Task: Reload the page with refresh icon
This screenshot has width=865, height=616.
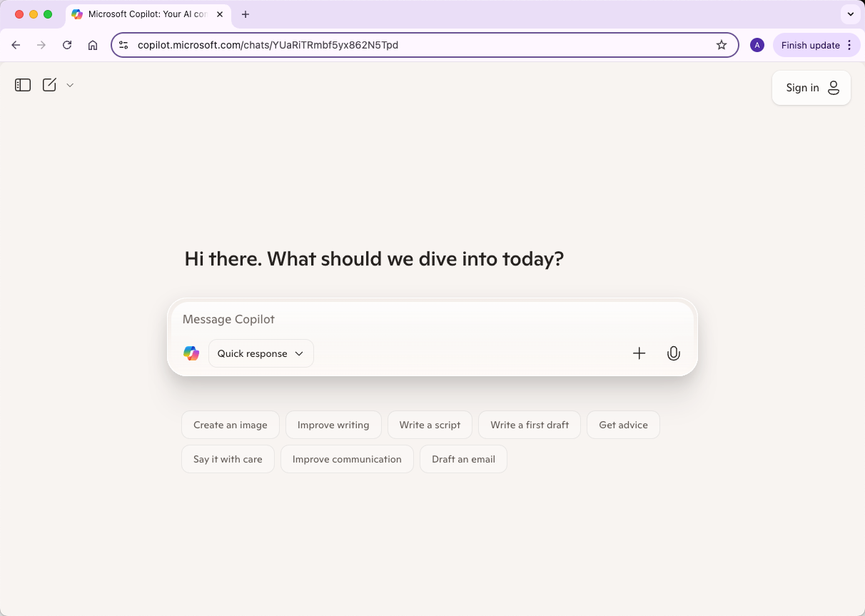Action: 67,45
